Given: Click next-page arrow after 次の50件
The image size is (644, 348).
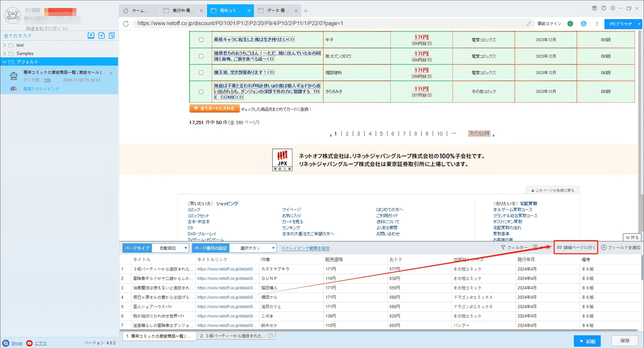Looking at the screenshot, I should (493, 134).
